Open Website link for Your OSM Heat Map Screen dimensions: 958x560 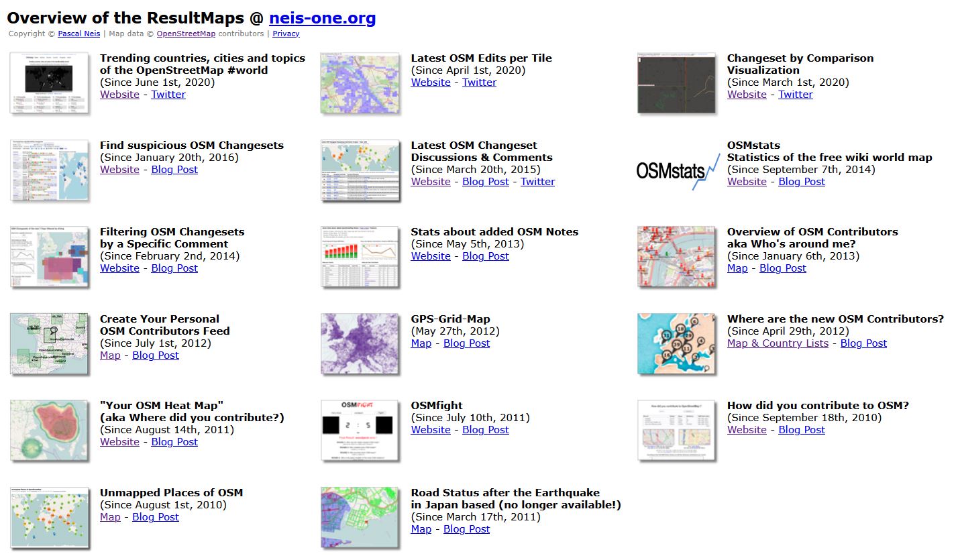pos(119,442)
